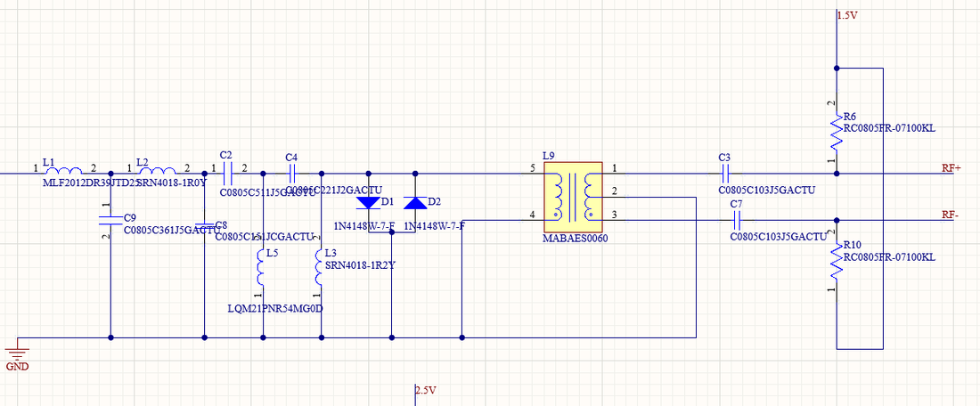Select capacitor C7 symbol
980x406 pixels.
[738, 220]
